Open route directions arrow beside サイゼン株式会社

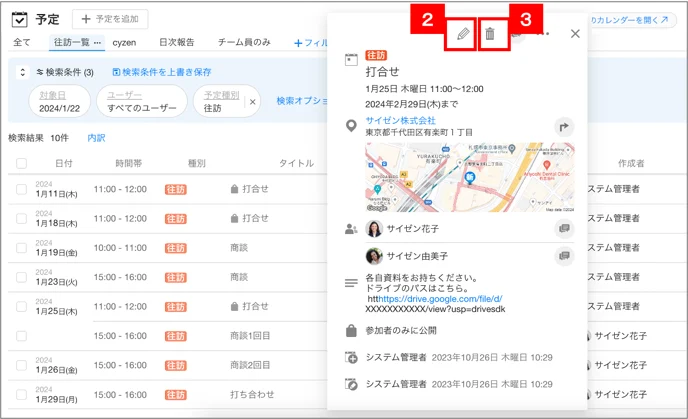click(564, 127)
